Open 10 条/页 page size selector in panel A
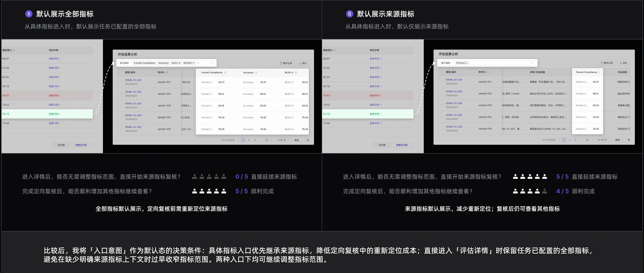This screenshot has height=273, width=644. pos(283,140)
